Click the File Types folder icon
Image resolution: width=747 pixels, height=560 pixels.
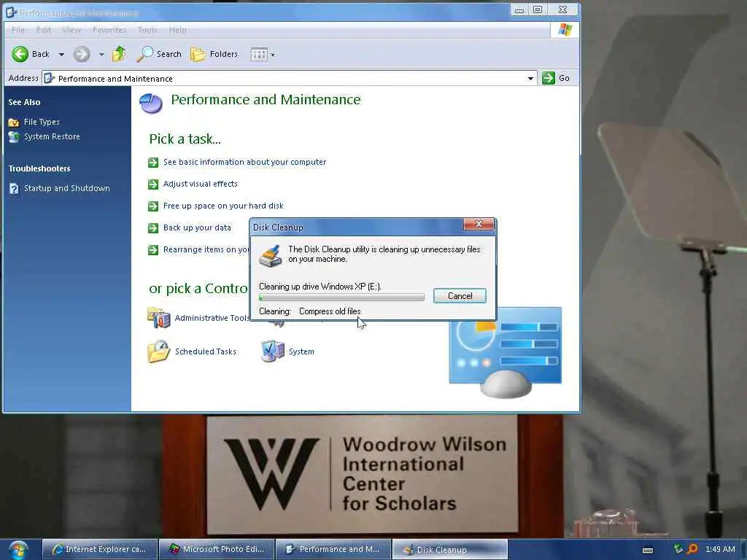coord(14,122)
